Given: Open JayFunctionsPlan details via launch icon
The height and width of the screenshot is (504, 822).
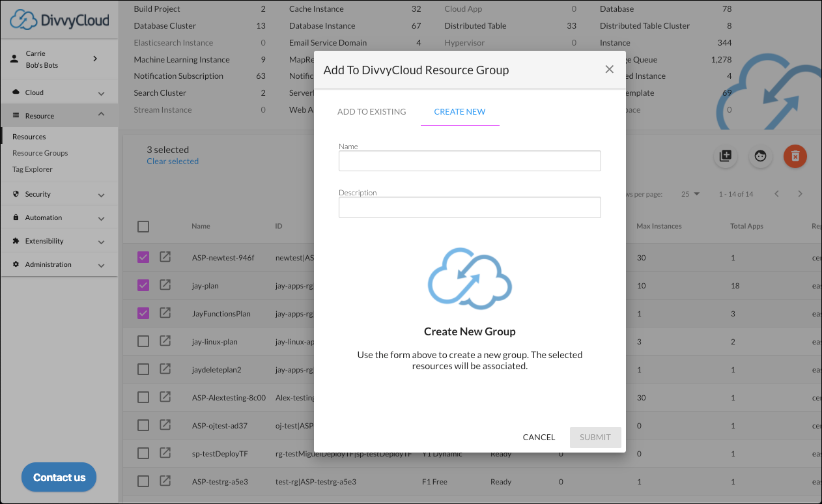Looking at the screenshot, I should [x=165, y=313].
